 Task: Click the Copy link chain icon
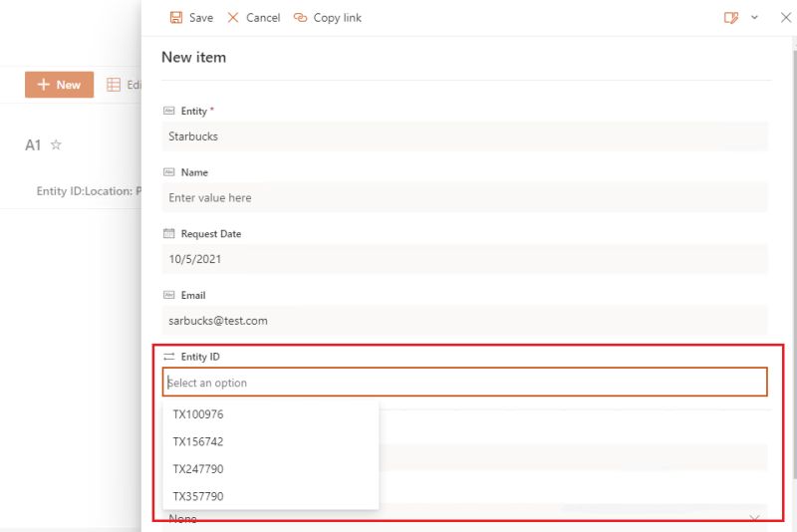pyautogui.click(x=301, y=18)
